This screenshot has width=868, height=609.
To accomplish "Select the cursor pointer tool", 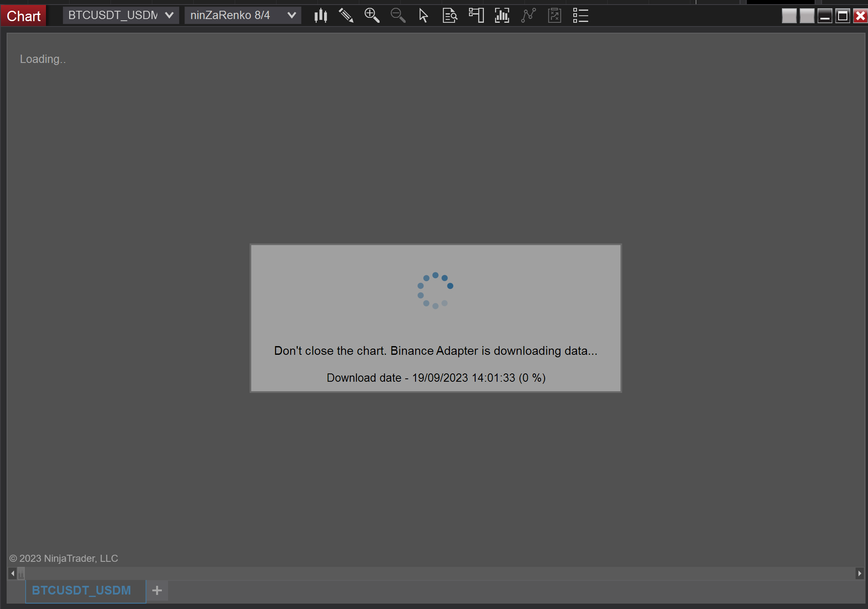I will (423, 15).
